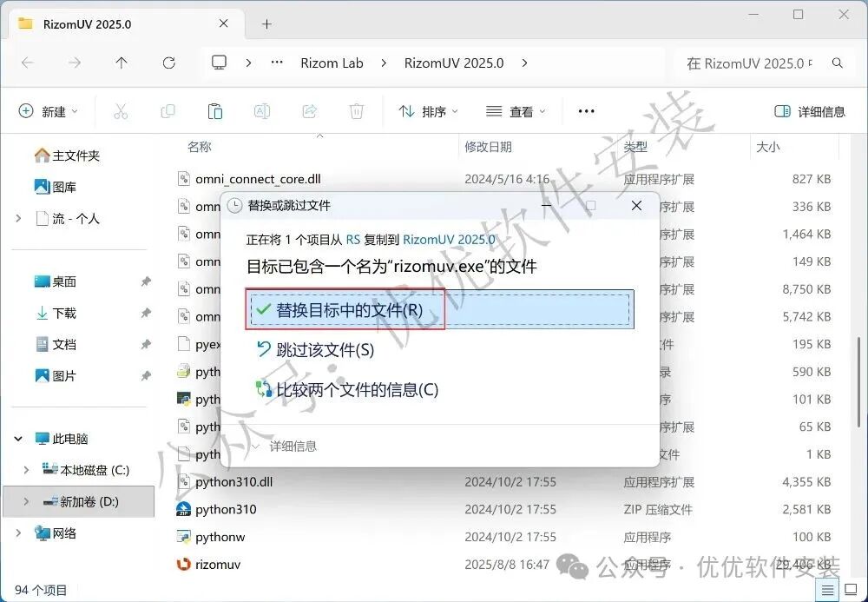
Task: Sort by Type (类型) column header
Action: click(x=635, y=147)
